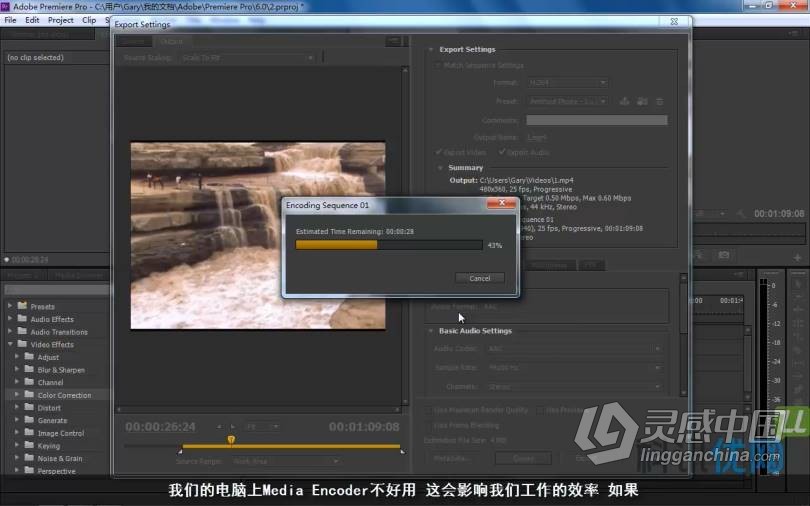The height and width of the screenshot is (506, 810).
Task: Open the preview zoom Fit dropdown
Action: (x=261, y=426)
